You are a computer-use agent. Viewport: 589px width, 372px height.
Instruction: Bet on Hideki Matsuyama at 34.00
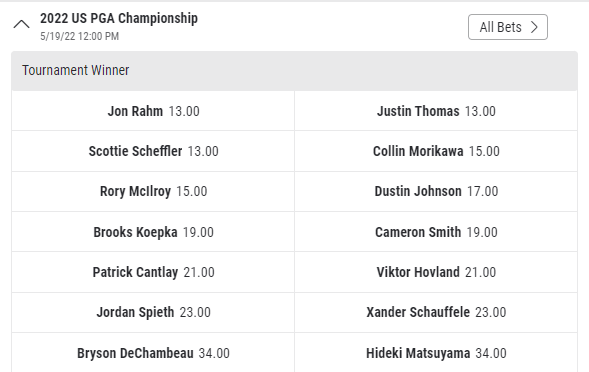436,353
